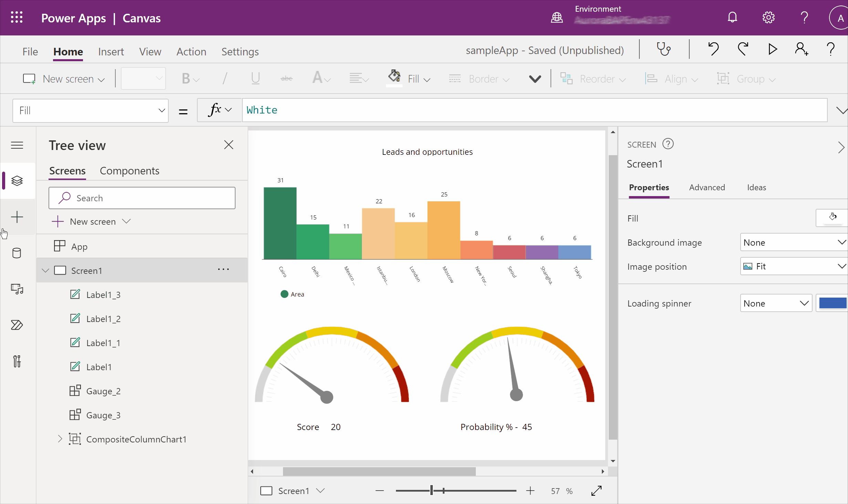
Task: Expand the CompositeColumnChart1 tree item
Action: pyautogui.click(x=60, y=439)
